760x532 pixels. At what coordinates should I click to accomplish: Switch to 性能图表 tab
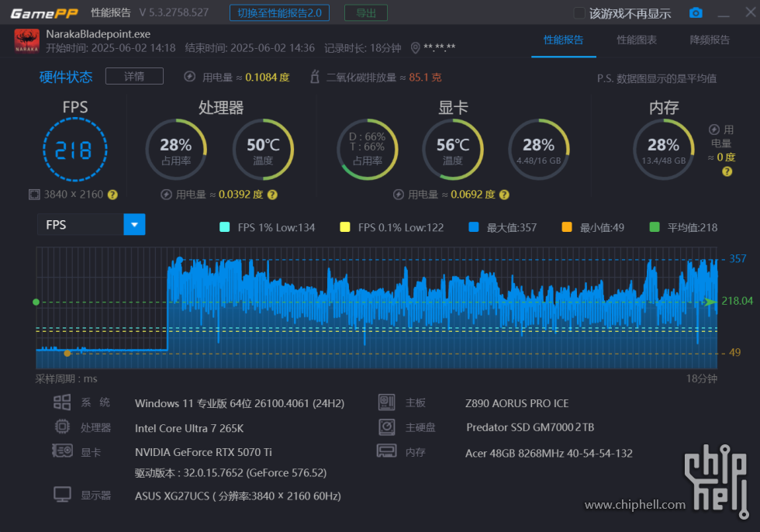click(637, 40)
